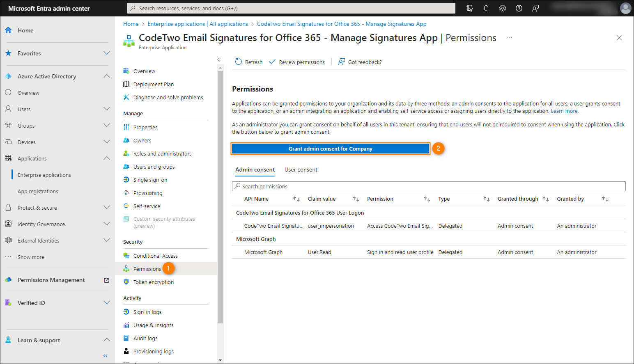Collapse the Learn & support chevron
The width and height of the screenshot is (634, 364).
point(107,340)
